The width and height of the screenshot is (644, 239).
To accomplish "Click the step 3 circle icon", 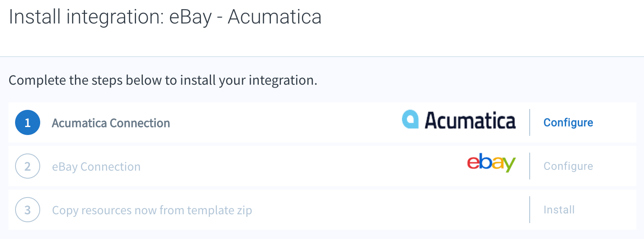I will [x=28, y=210].
